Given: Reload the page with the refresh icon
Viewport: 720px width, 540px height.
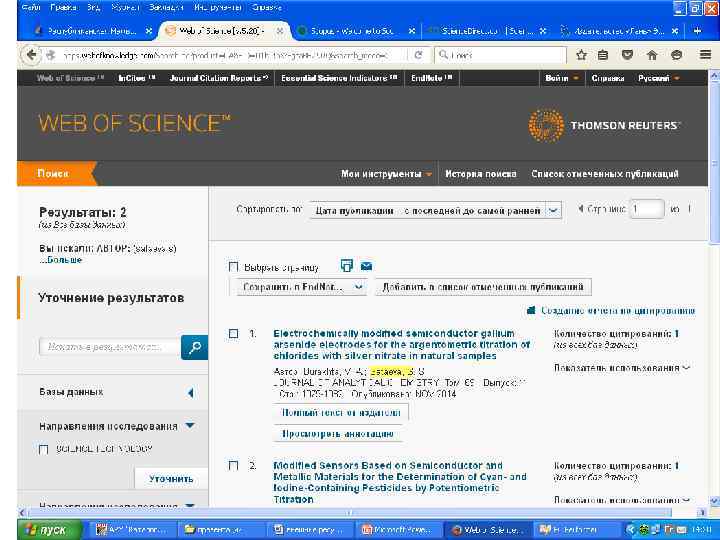Looking at the screenshot, I should click(x=418, y=55).
